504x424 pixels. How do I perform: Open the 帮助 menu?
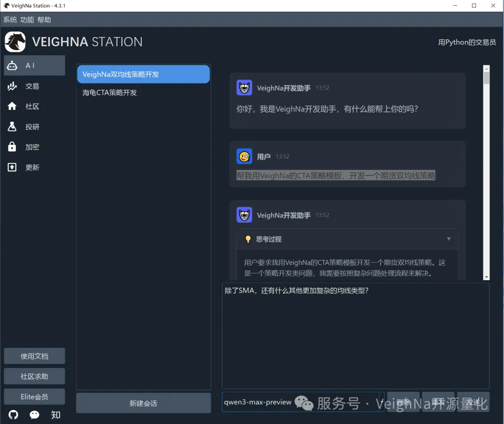(x=44, y=20)
